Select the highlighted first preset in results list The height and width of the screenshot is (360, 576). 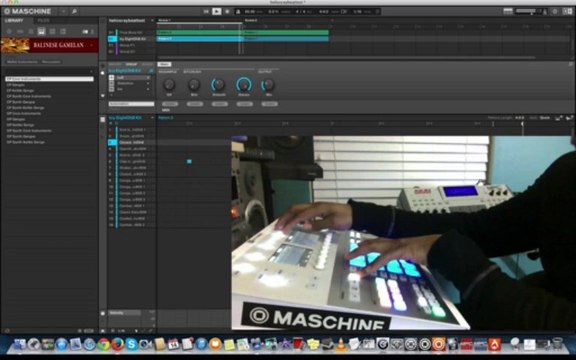pyautogui.click(x=50, y=79)
